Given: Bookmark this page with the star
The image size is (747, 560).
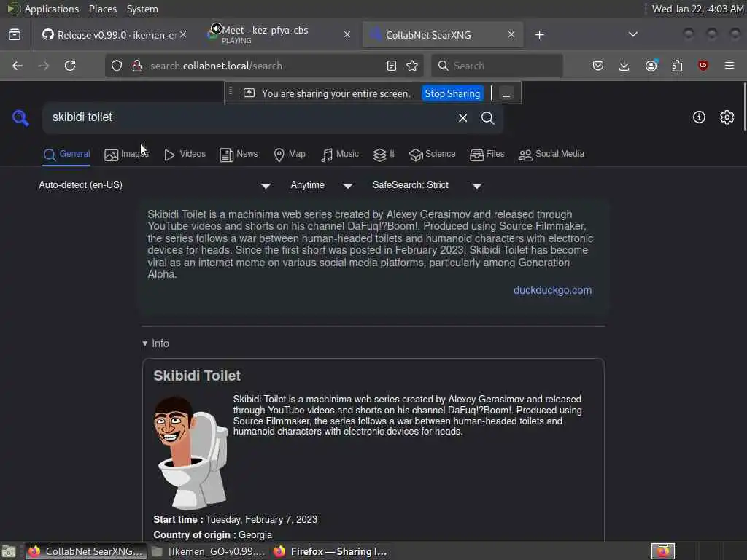Looking at the screenshot, I should (x=412, y=66).
